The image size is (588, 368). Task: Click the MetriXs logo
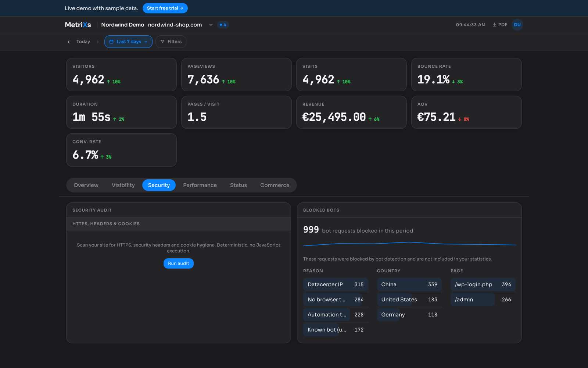point(78,25)
